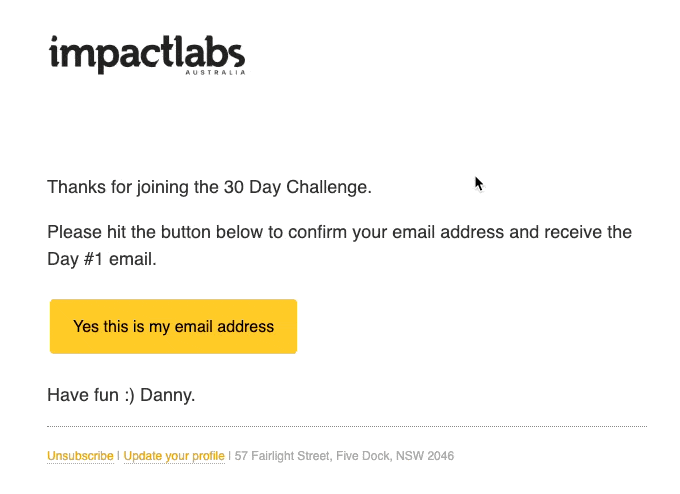Click the "Day #1 email." text

point(102,259)
